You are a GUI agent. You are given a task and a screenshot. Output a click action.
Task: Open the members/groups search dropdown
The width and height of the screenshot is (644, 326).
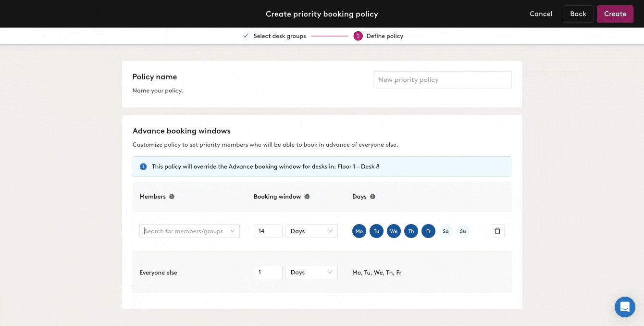coord(189,231)
